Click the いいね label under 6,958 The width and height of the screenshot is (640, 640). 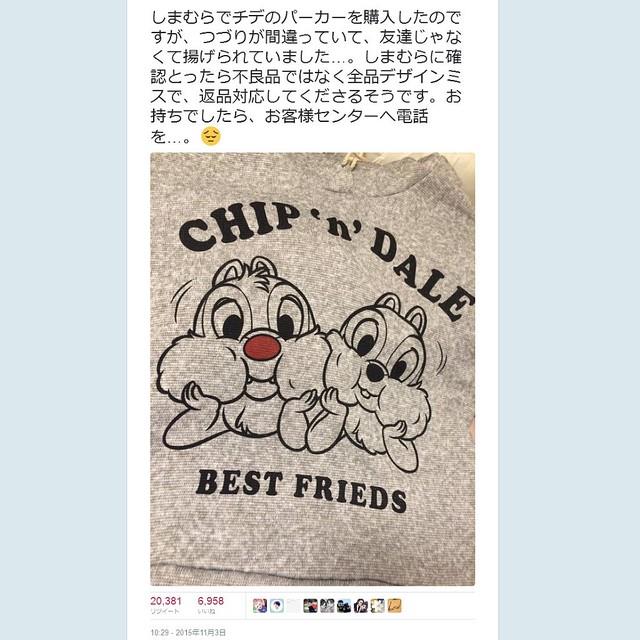pos(207,611)
